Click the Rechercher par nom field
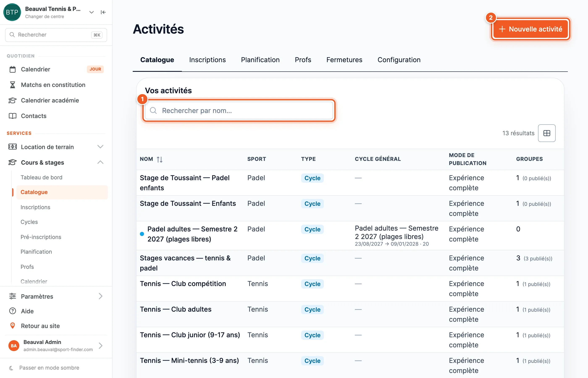588x378 pixels. 239,111
